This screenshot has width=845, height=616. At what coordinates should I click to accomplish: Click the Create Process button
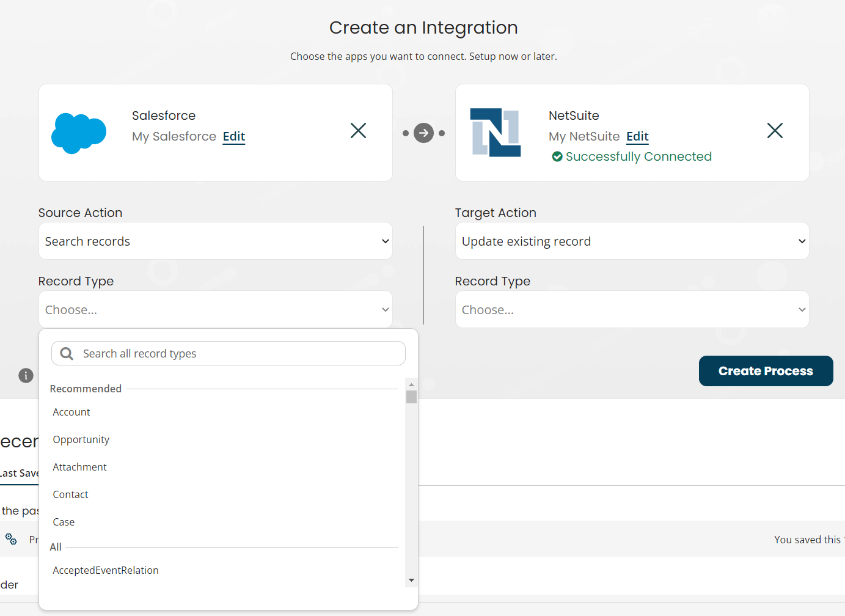point(766,371)
